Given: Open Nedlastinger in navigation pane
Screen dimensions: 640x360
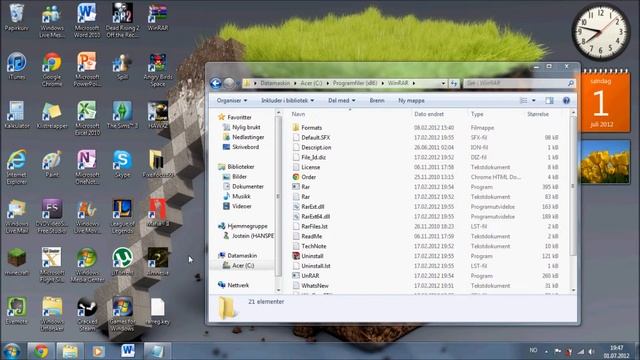Looking at the screenshot, I should tap(244, 137).
